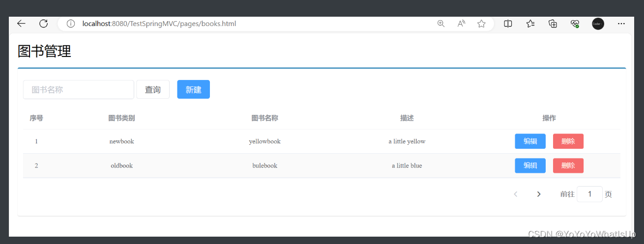Go to next page of pagination
This screenshot has width=644, height=244.
click(539, 194)
